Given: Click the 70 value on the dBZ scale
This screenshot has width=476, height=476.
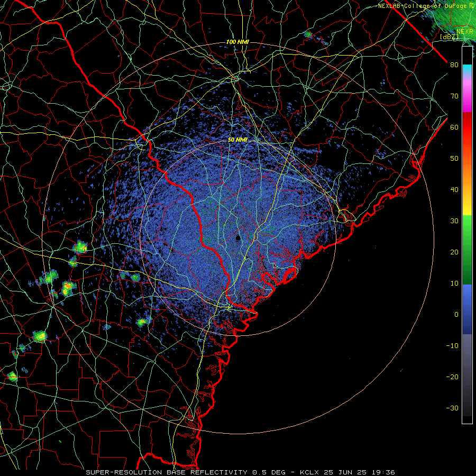Looking at the screenshot, I should (x=454, y=96).
